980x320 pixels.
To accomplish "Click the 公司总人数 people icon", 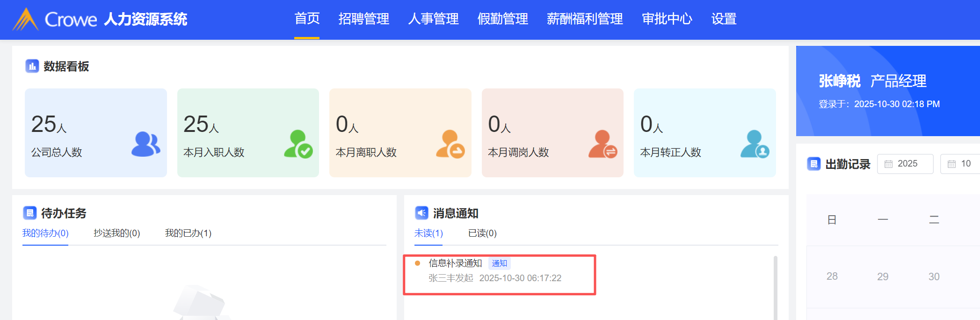I will point(145,144).
